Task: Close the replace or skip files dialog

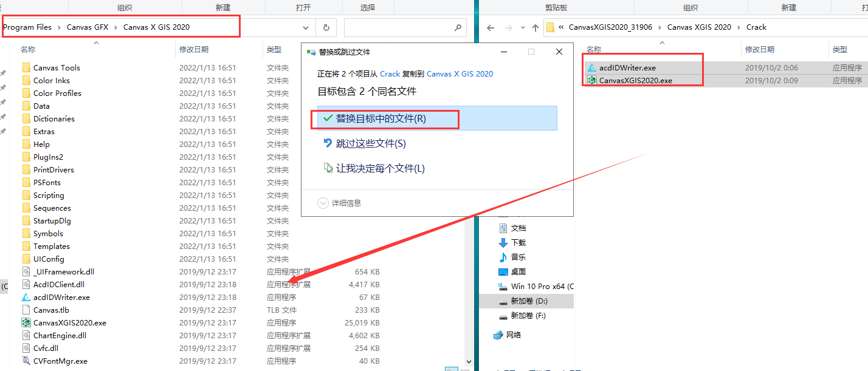Action: coord(559,52)
